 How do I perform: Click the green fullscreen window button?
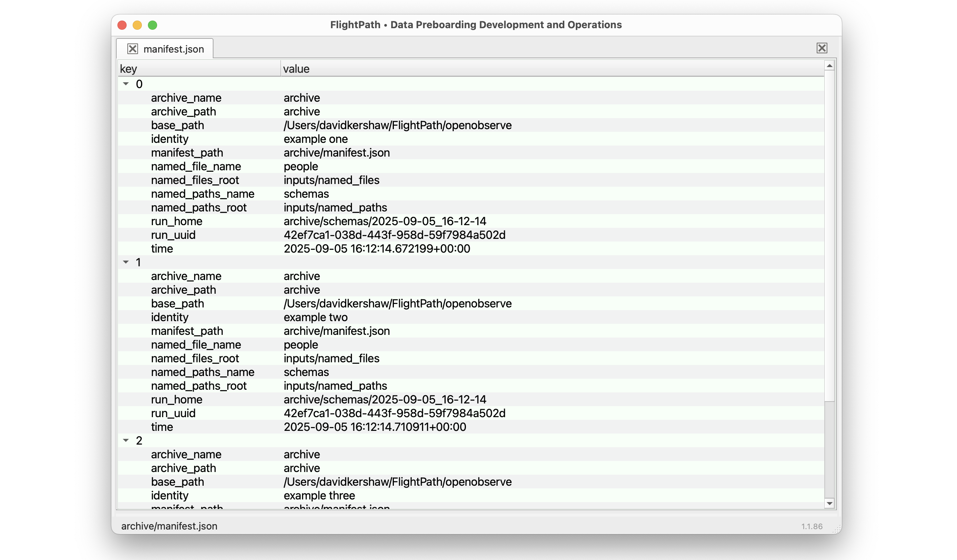click(x=153, y=25)
